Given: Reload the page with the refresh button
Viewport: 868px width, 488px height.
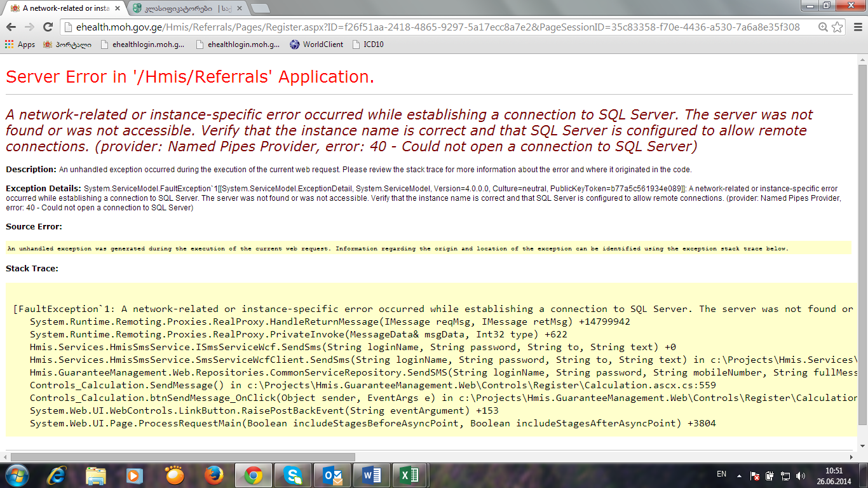Looking at the screenshot, I should point(48,27).
